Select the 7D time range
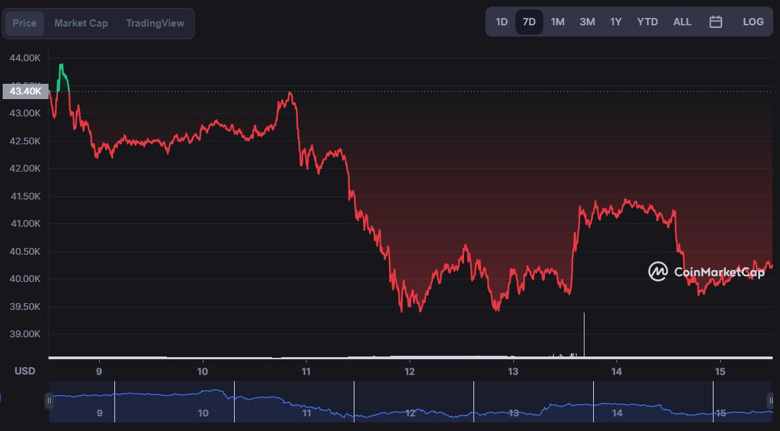This screenshot has width=780, height=431. [x=529, y=22]
